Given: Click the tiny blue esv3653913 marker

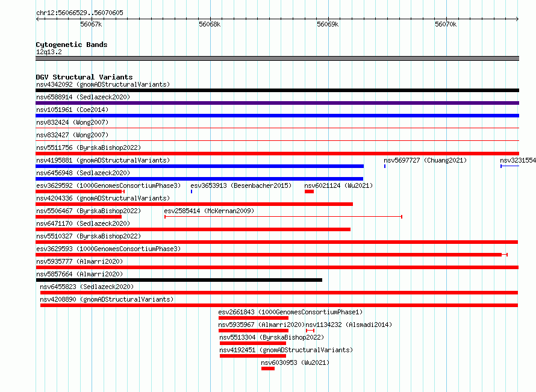Looking at the screenshot, I should [x=192, y=191].
